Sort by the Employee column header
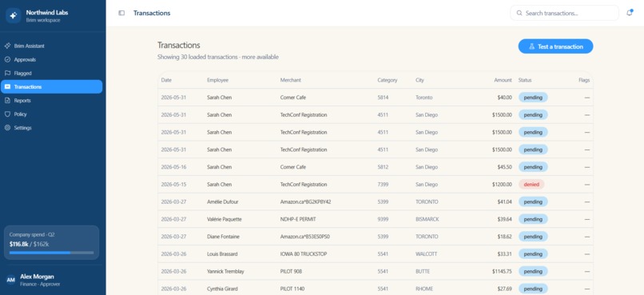The height and width of the screenshot is (295, 644). pos(217,80)
